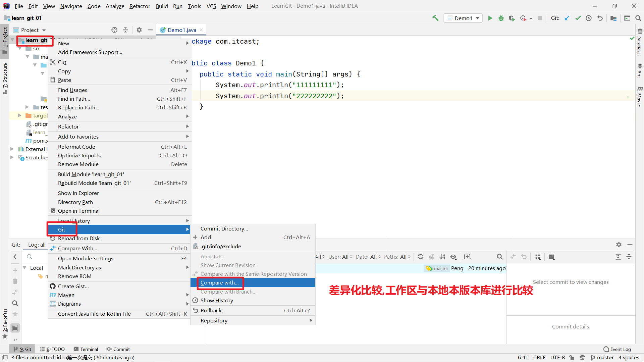644x362 pixels.
Task: Select Compare with... in Git submenu
Action: point(253,282)
